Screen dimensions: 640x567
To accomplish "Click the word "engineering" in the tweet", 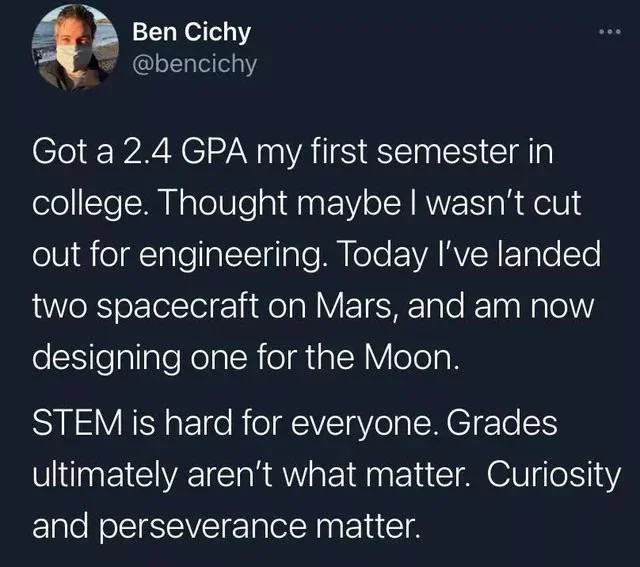I will [253, 257].
